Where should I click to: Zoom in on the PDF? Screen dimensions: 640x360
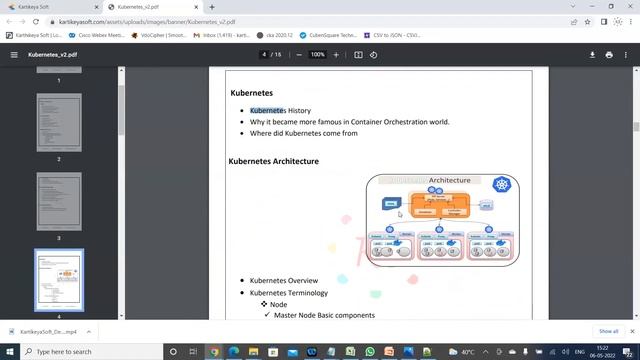[x=336, y=55]
